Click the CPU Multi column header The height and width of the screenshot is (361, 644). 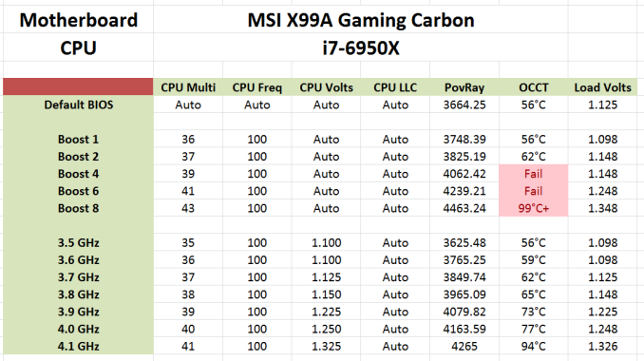tap(188, 87)
